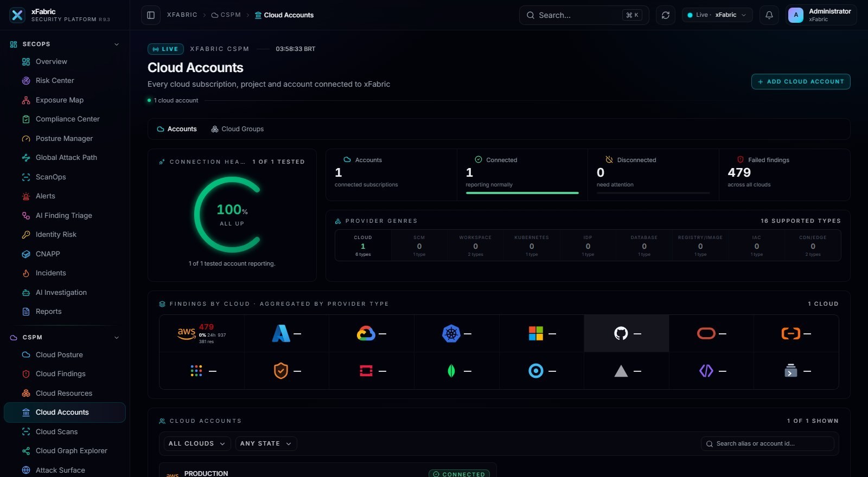868x477 pixels.
Task: Select the GitHub provider tile
Action: [x=627, y=333]
